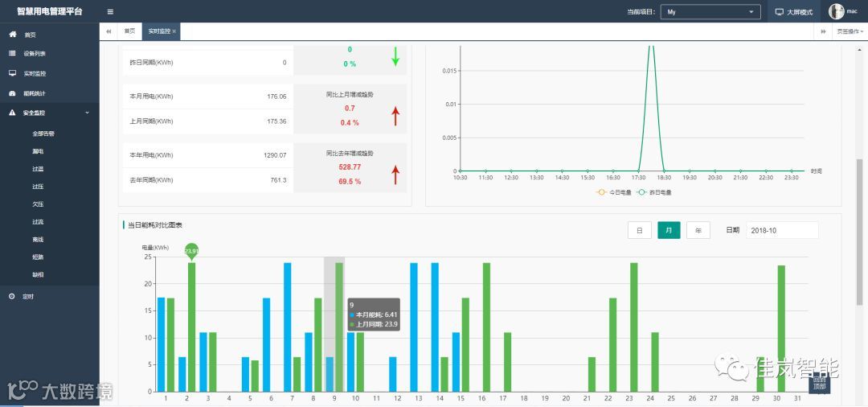Click the 当日能耗对比图表 heading
The height and width of the screenshot is (407, 868).
[x=155, y=225]
